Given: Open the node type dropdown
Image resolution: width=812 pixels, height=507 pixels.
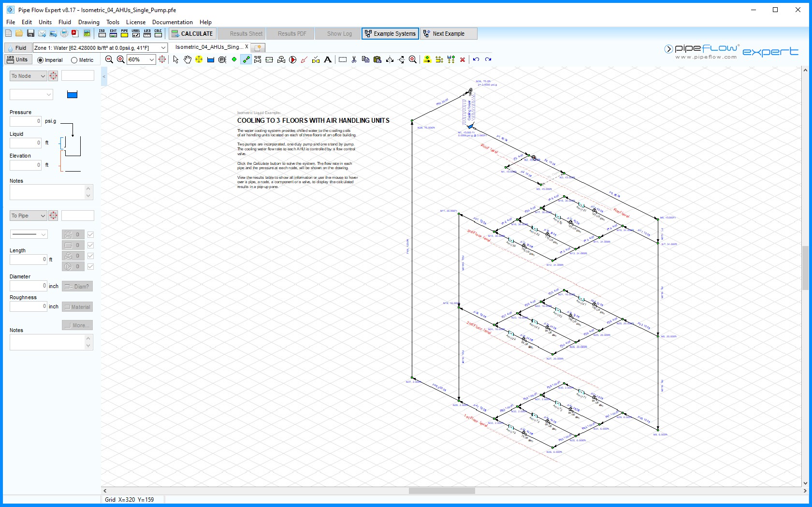Looking at the screenshot, I should (31, 95).
